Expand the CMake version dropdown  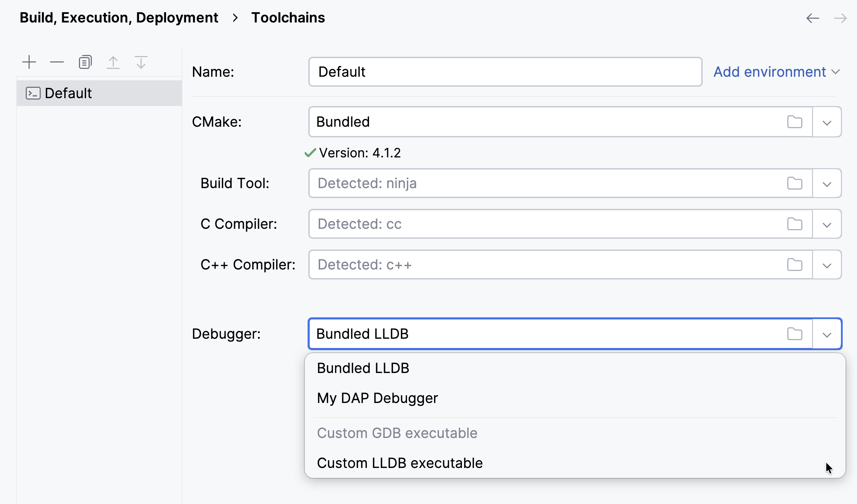pyautogui.click(x=826, y=122)
